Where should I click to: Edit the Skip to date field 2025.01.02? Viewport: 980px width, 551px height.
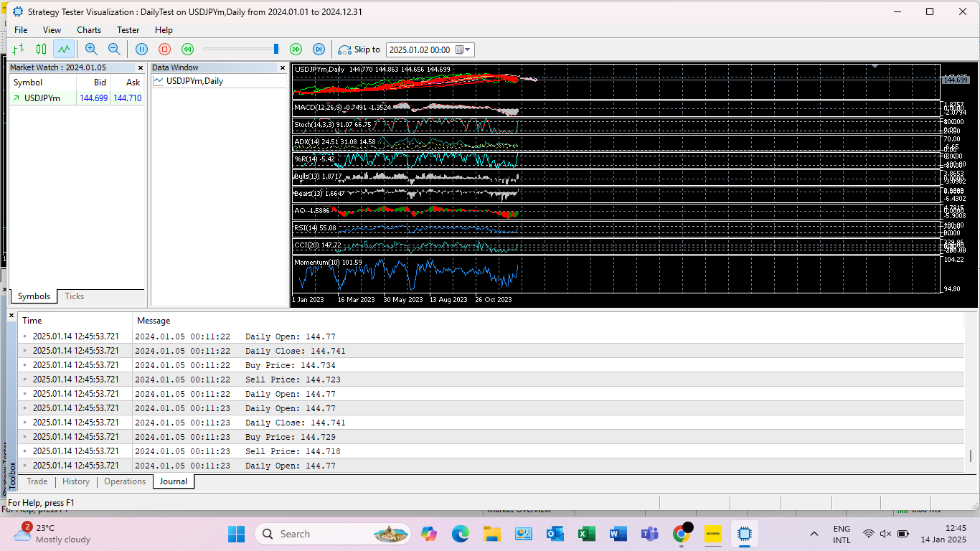tap(420, 50)
